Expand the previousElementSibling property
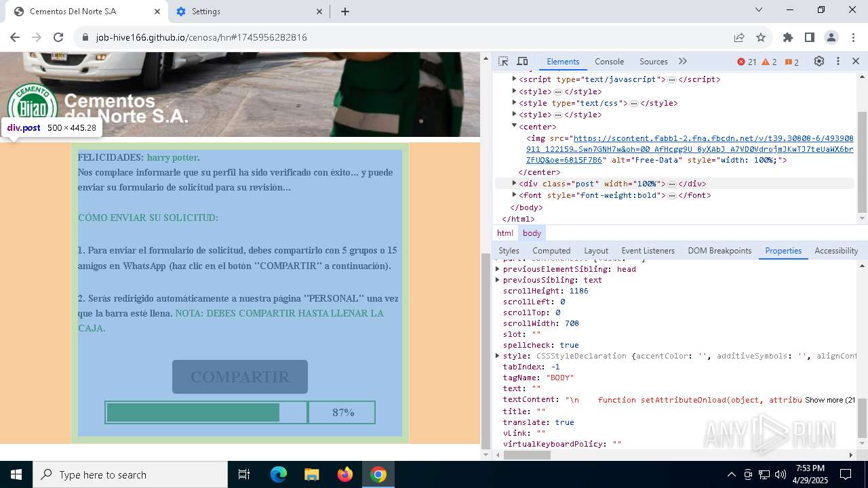 click(498, 269)
